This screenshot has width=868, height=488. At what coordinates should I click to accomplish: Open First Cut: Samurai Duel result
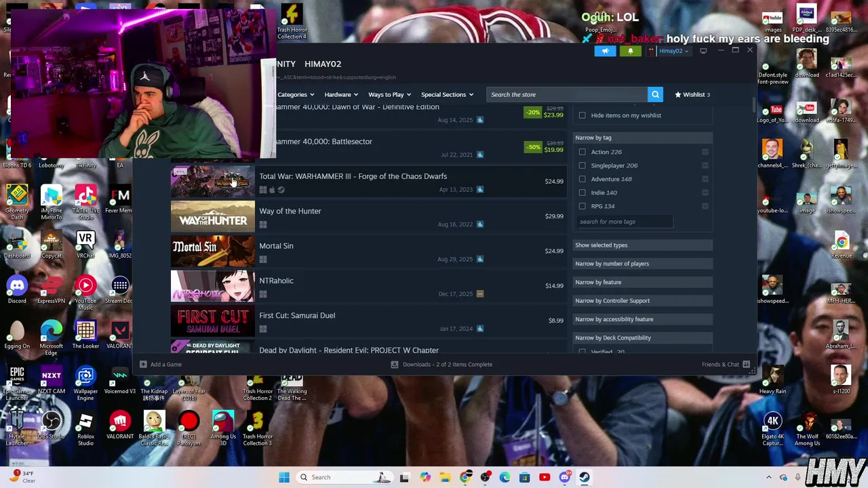(368, 321)
